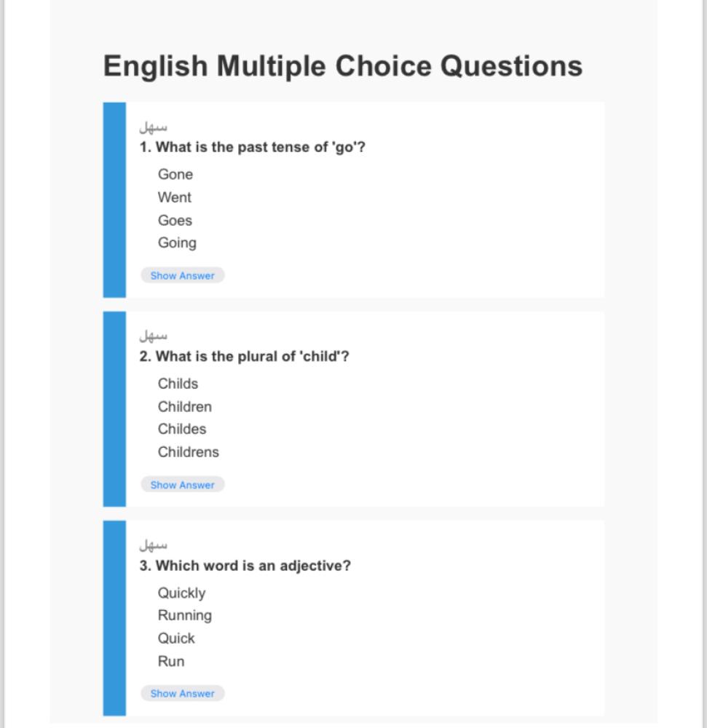Screen dimensions: 707x728
Task: Pick the 'Run' answer option
Action: coord(171,661)
